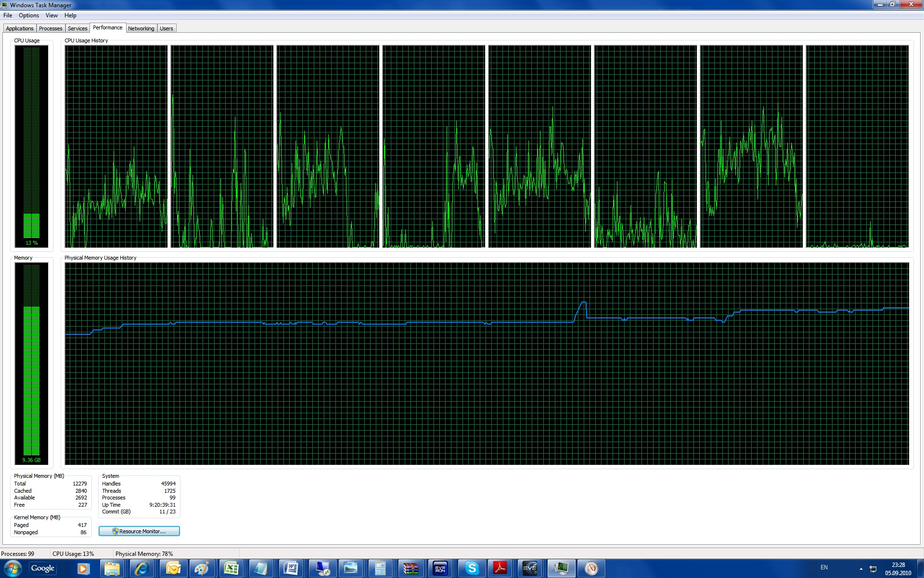The image size is (924, 578).
Task: Open Excel from the taskbar
Action: [x=231, y=568]
